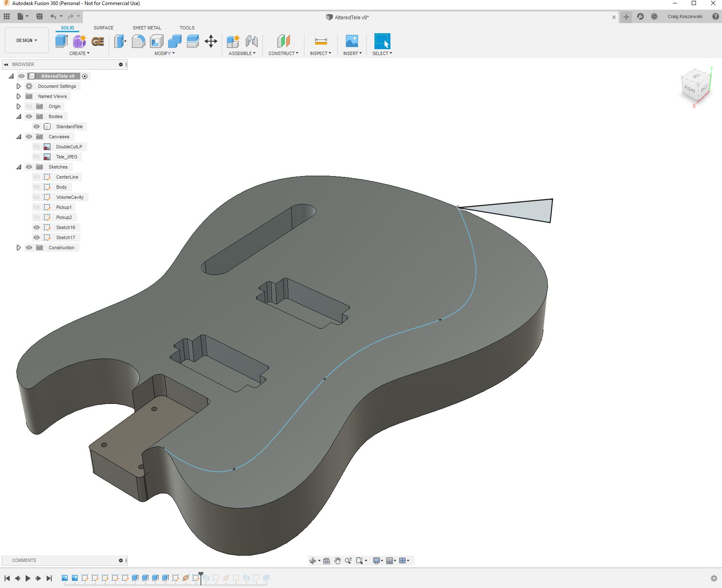Click the Redo arrow

coord(71,16)
